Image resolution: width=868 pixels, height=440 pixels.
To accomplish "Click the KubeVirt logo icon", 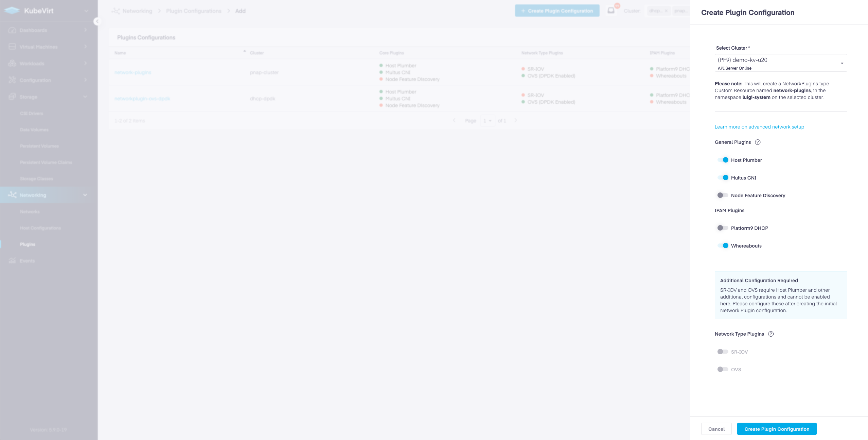I will pyautogui.click(x=12, y=11).
